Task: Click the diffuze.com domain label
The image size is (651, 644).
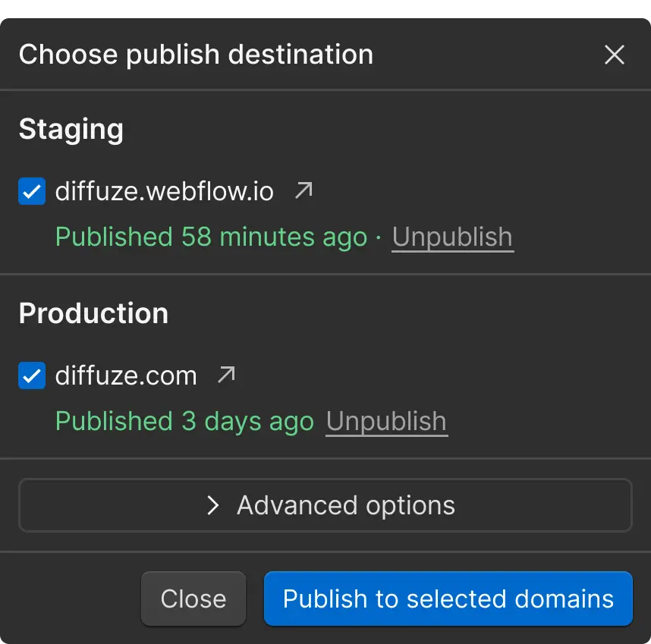Action: tap(126, 375)
